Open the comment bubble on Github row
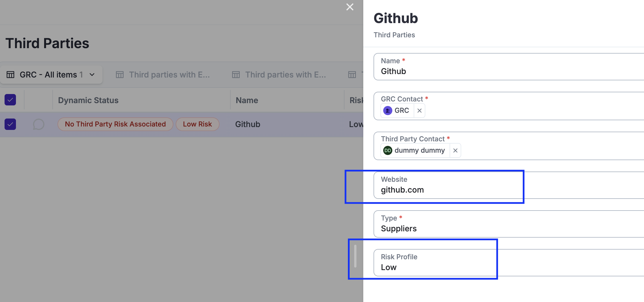Viewport: 644px width, 302px height. coord(39,124)
